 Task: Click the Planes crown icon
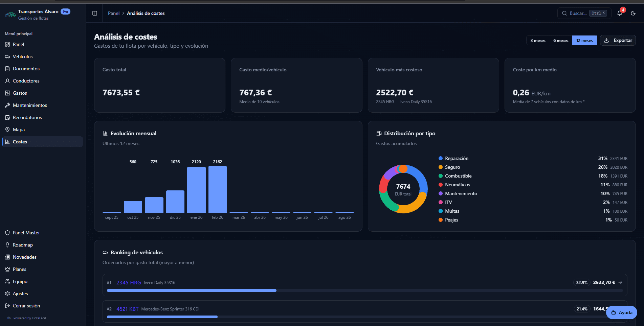click(7, 269)
